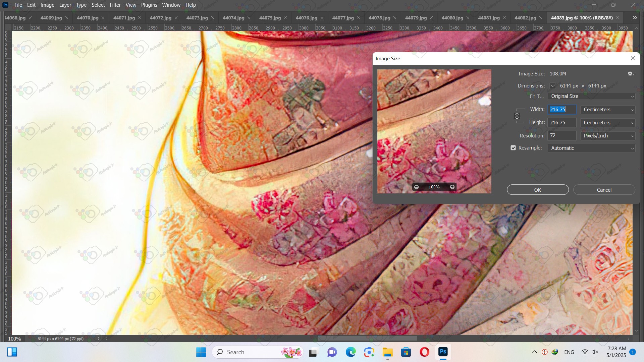Screen dimensions: 644x362
Task: Click the Image Size preview thumbnail
Action: click(x=434, y=131)
